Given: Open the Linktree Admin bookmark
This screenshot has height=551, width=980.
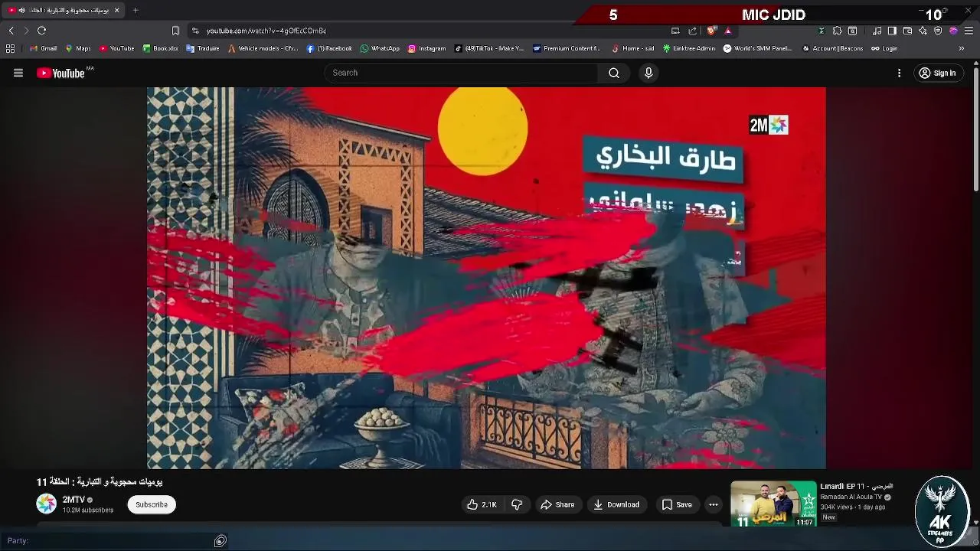Looking at the screenshot, I should [689, 48].
